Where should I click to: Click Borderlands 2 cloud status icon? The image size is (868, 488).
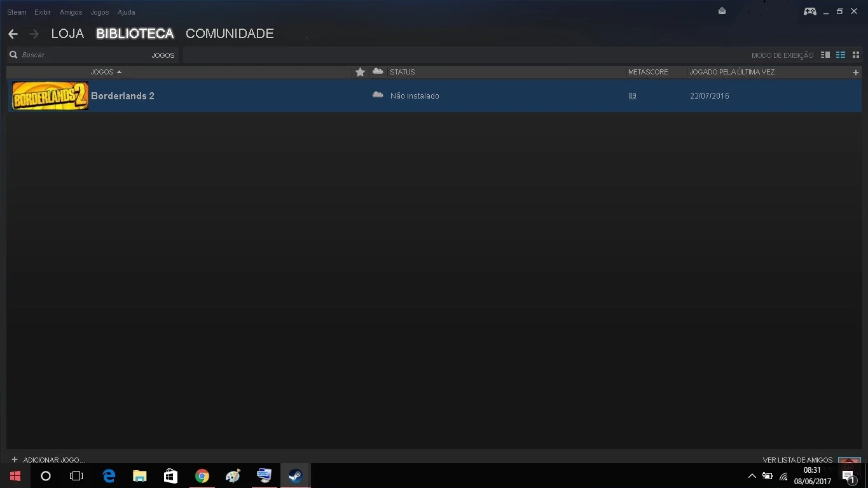point(378,95)
